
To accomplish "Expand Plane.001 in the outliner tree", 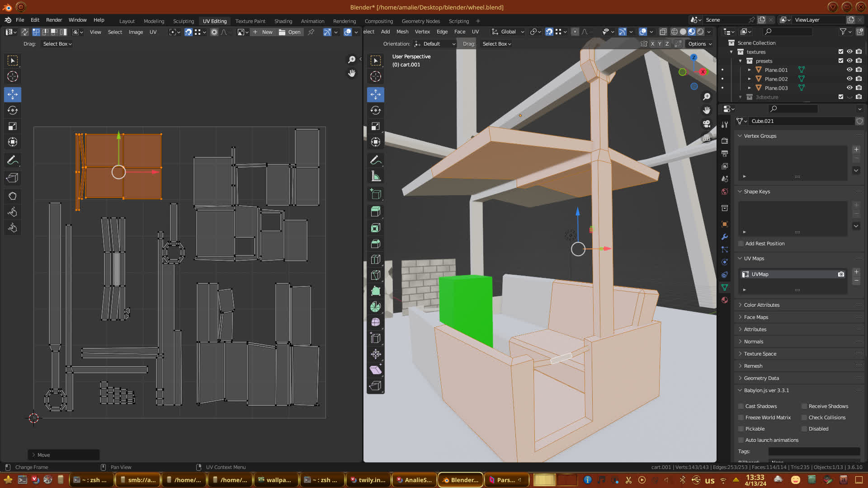I will 750,70.
